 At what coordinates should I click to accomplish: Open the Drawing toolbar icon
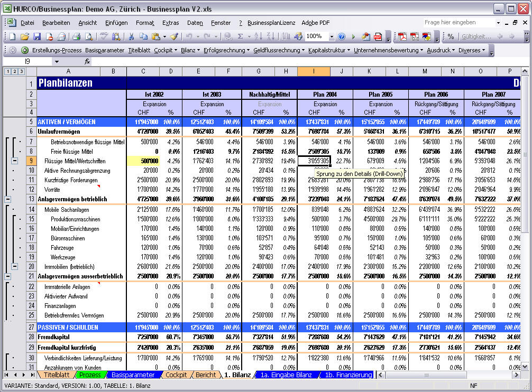click(298, 36)
